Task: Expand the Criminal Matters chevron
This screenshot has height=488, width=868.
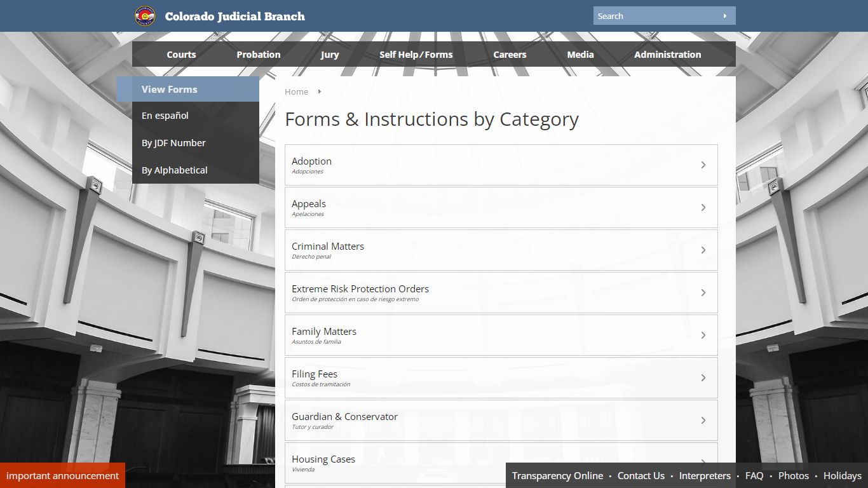Action: pos(703,250)
